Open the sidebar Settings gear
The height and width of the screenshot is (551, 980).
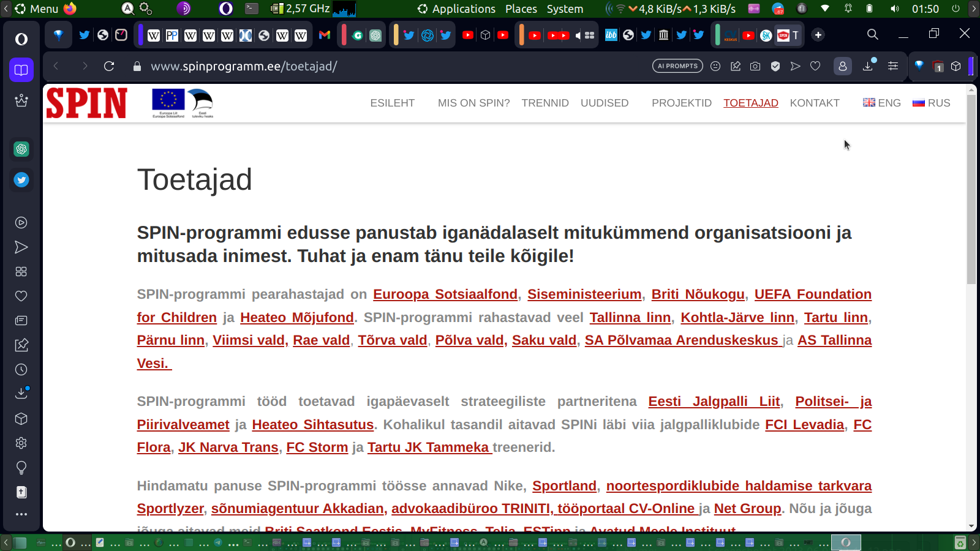click(x=21, y=443)
